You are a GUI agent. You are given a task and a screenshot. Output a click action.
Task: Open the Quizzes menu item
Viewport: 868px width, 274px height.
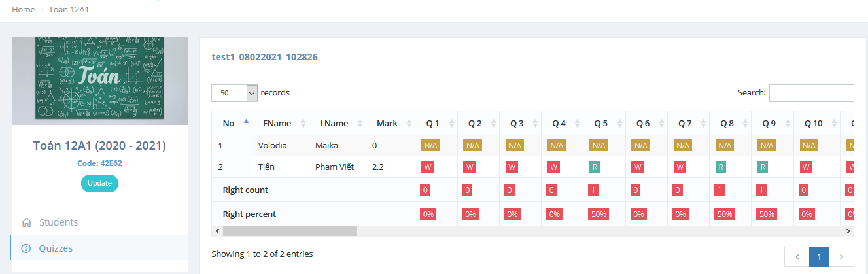[x=56, y=248]
